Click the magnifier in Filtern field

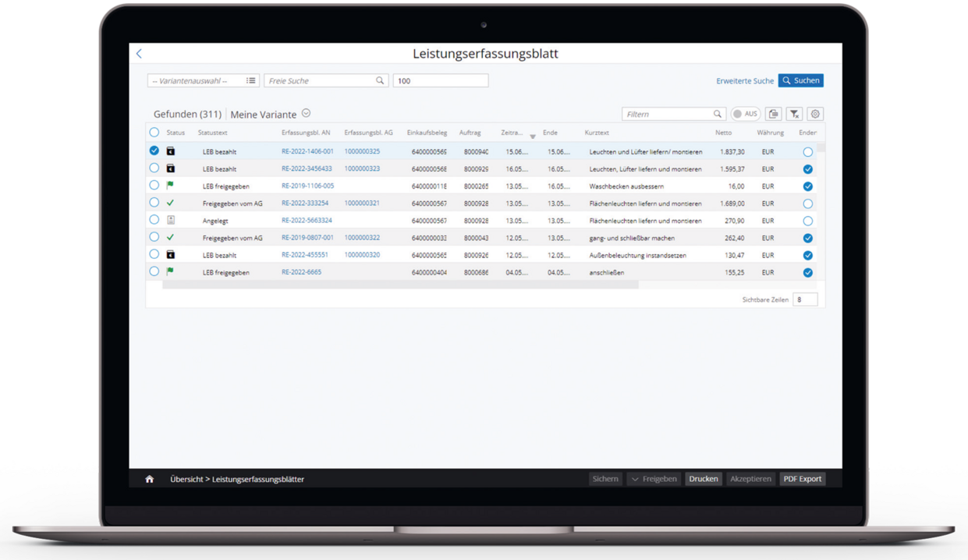tap(718, 114)
